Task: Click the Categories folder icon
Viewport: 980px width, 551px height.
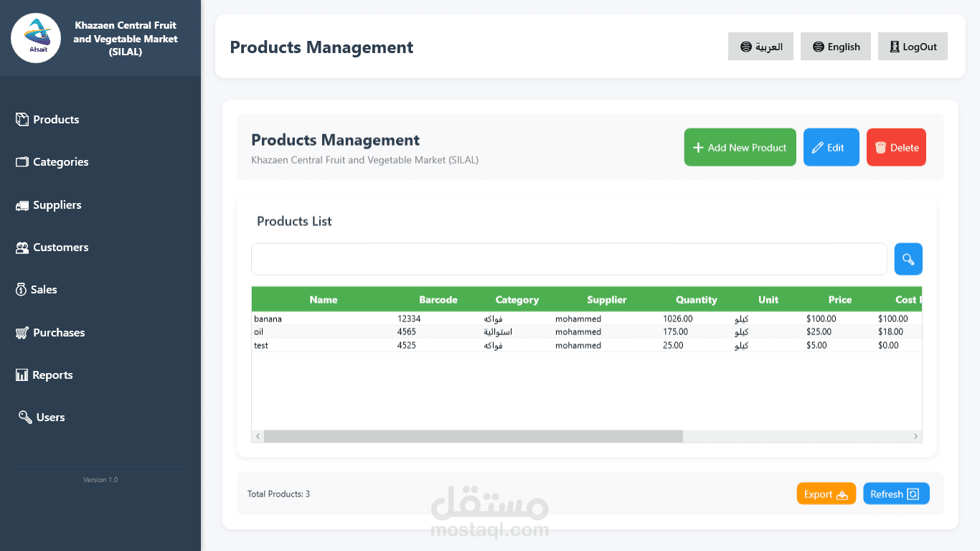Action: [22, 161]
